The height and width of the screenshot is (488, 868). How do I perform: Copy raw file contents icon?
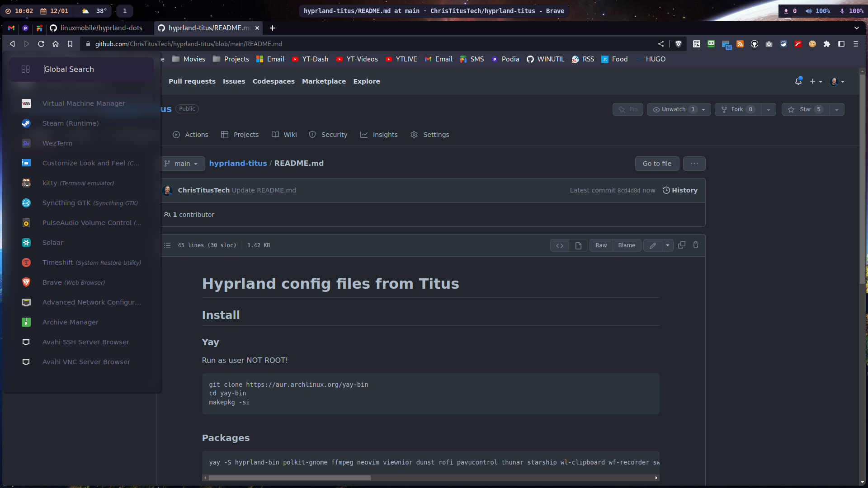[682, 245]
